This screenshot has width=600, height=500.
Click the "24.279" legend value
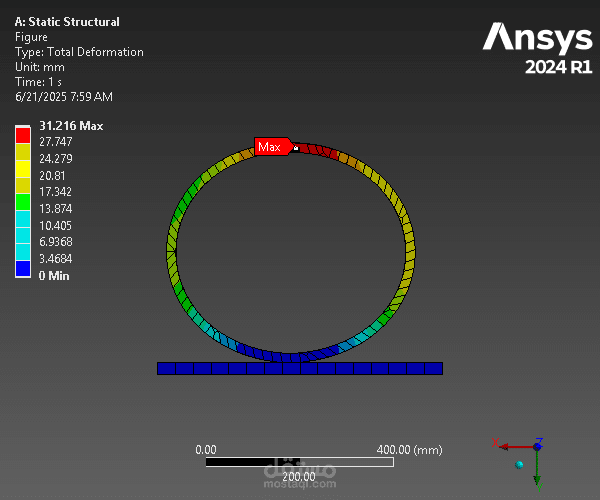tap(56, 159)
